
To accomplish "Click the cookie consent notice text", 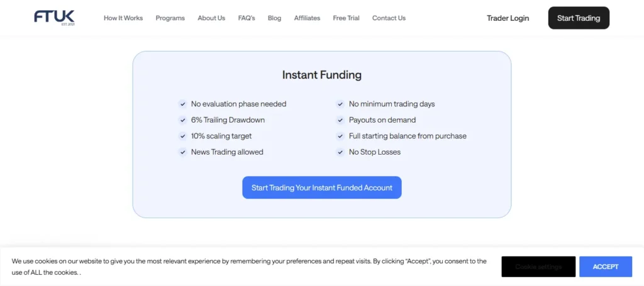I will click(249, 267).
